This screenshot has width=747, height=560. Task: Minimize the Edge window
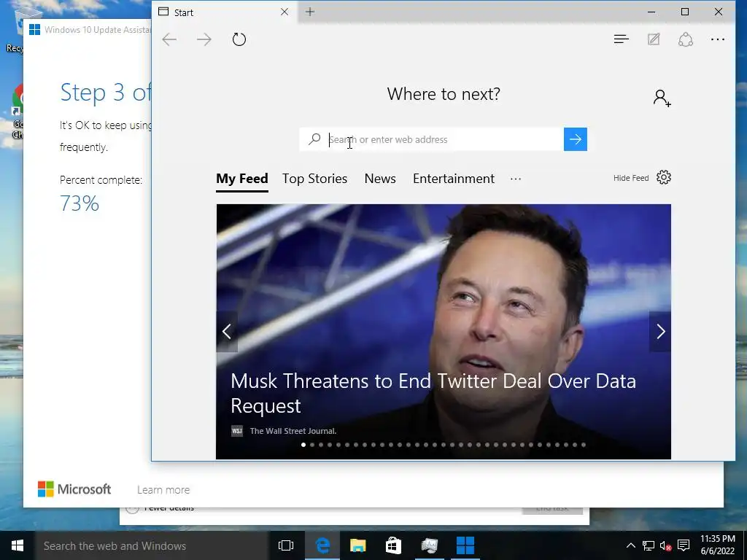651,12
